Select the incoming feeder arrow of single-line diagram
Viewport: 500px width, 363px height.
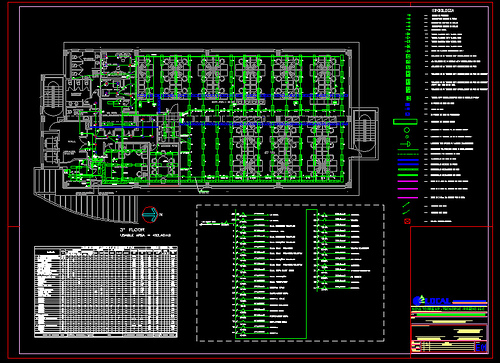217,224
